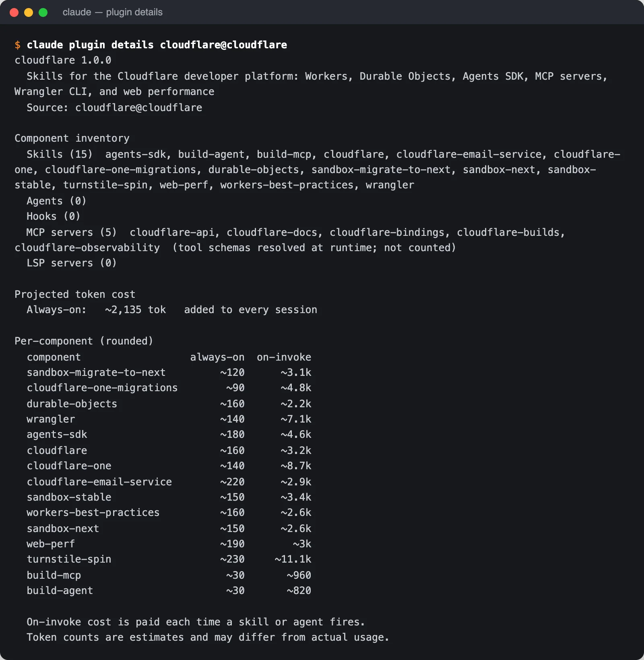Click the 'build-mcp' table row name
The image size is (644, 660).
(x=54, y=575)
